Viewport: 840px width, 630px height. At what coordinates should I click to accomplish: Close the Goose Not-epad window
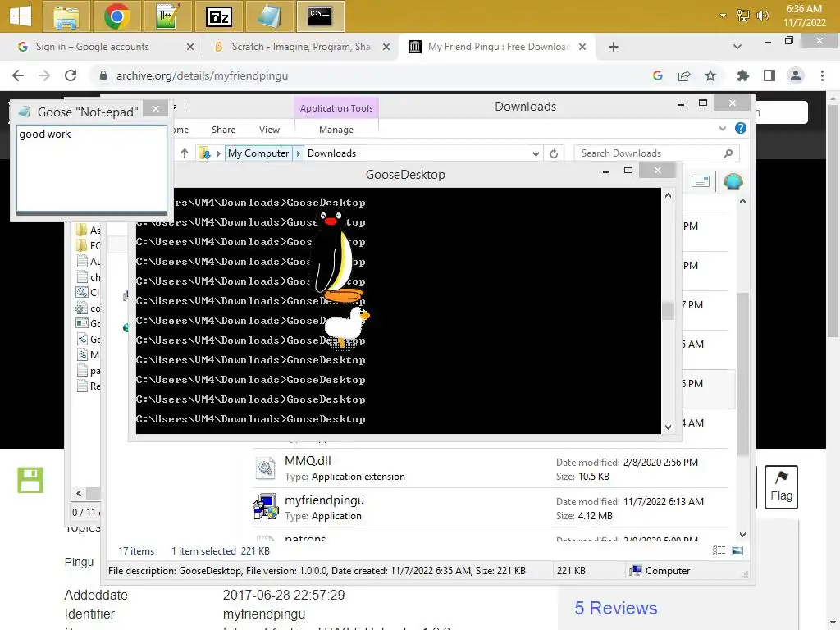pos(155,109)
